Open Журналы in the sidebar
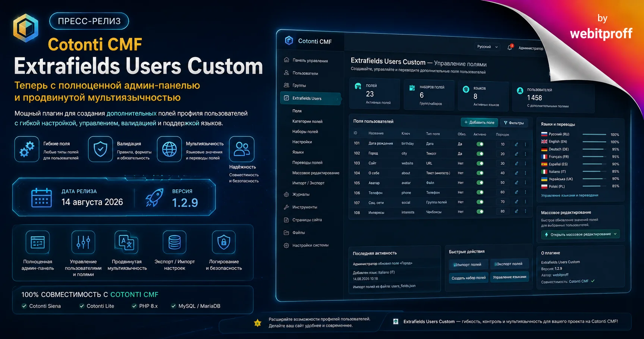 click(301, 194)
